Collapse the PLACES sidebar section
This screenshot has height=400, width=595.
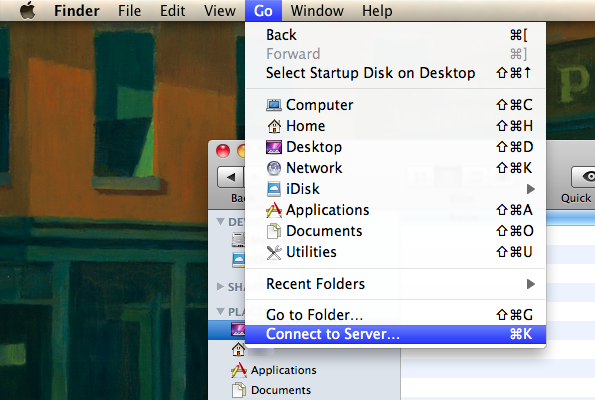(x=220, y=312)
